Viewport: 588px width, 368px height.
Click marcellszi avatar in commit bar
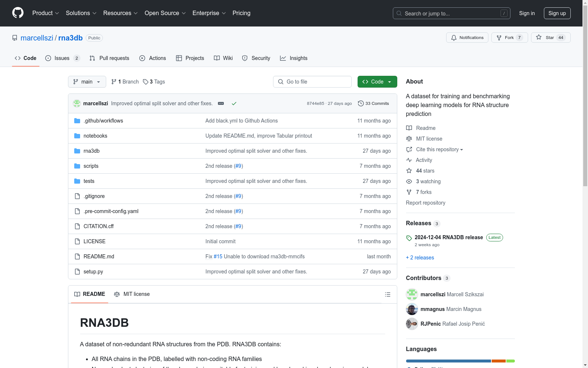(x=77, y=103)
